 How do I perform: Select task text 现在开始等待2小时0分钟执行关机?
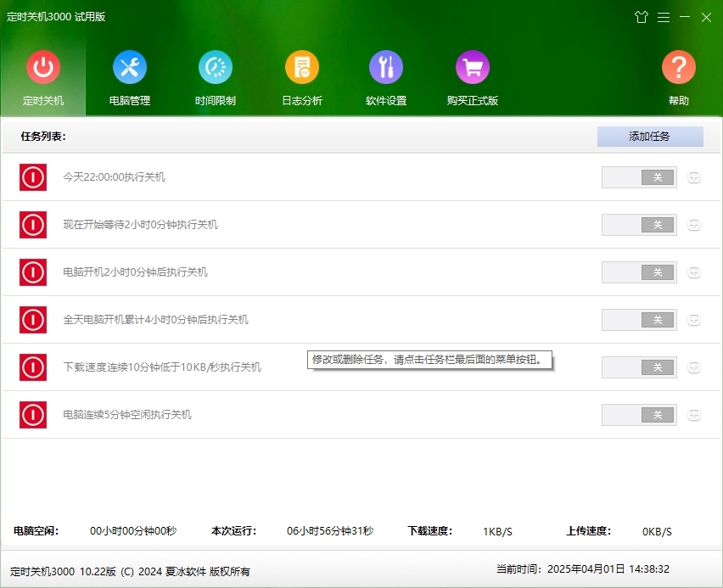pyautogui.click(x=140, y=225)
